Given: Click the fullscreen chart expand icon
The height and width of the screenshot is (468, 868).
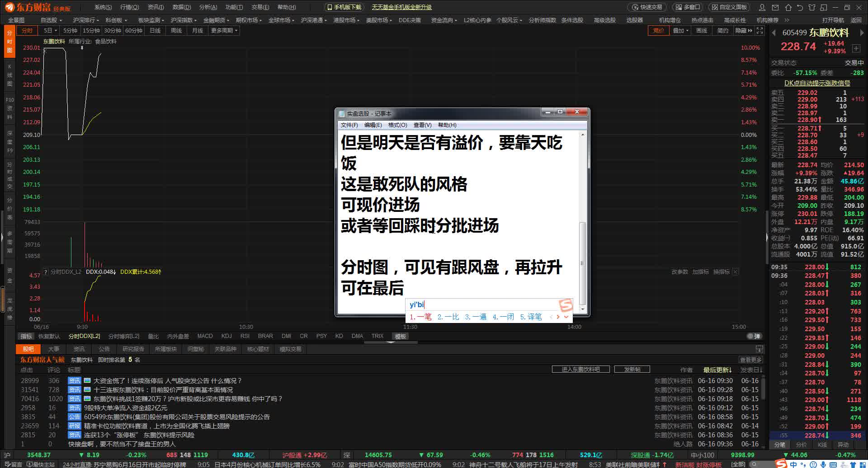Looking at the screenshot, I should pyautogui.click(x=759, y=31).
